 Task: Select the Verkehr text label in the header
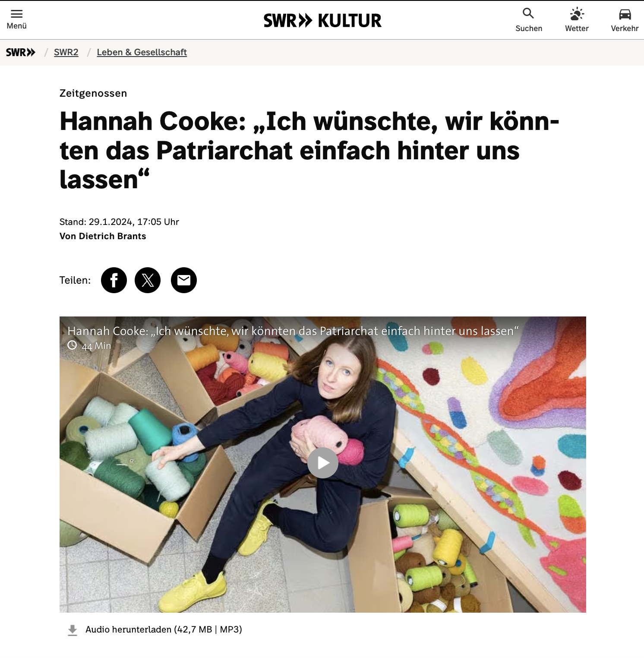point(625,28)
